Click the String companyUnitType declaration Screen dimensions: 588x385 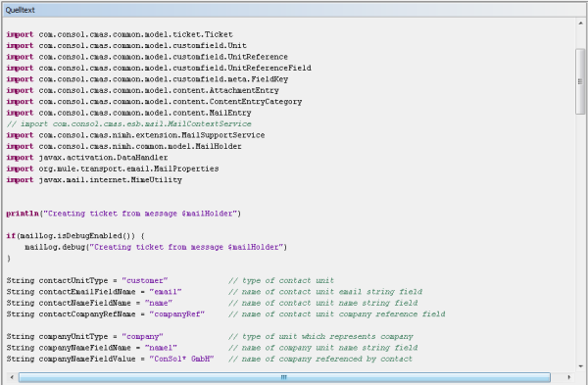pyautogui.click(x=84, y=337)
